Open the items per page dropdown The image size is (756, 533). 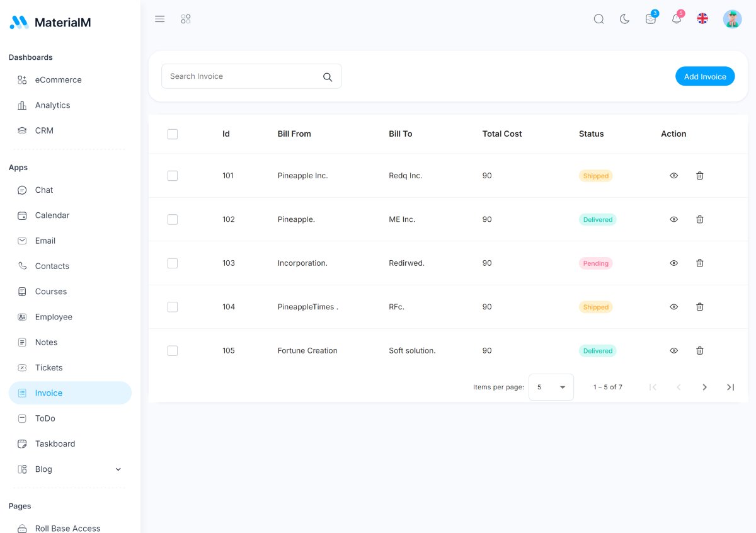(x=551, y=387)
